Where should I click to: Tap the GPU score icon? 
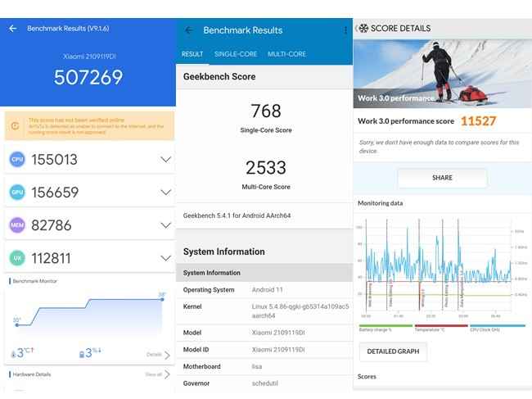(17, 193)
